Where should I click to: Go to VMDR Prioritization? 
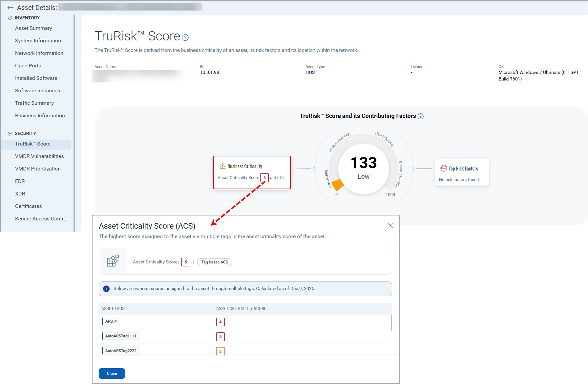(38, 169)
